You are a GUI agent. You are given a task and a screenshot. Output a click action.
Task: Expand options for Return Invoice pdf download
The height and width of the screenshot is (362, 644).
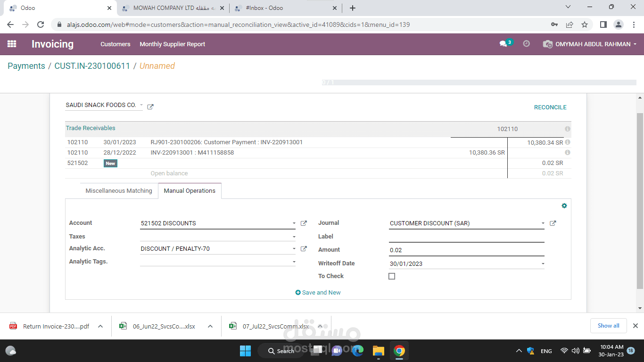click(100, 326)
